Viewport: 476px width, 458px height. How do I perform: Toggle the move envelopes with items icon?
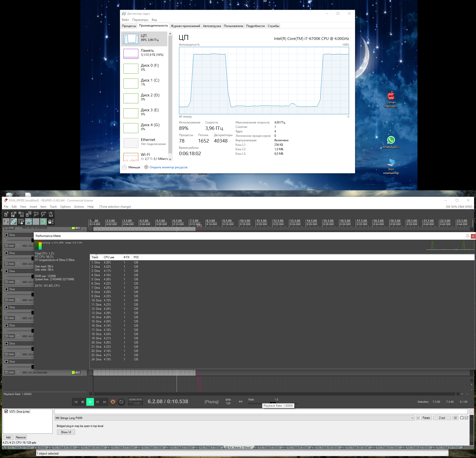[29, 222]
